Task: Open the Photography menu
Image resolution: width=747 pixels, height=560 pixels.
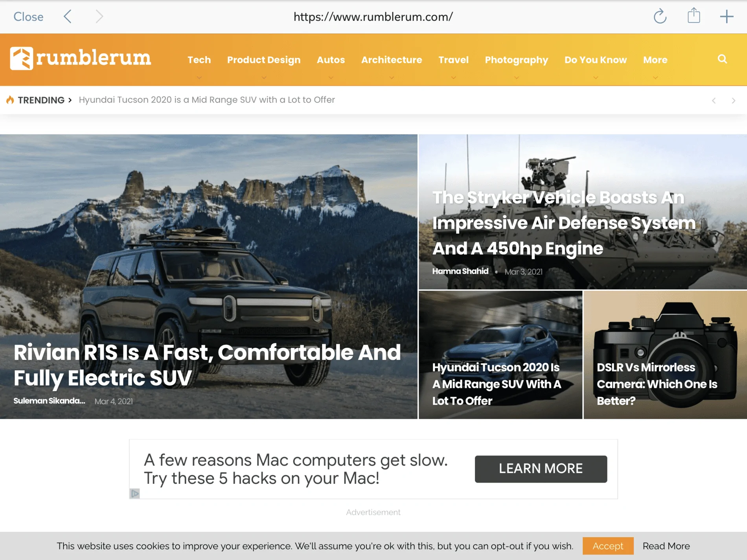Action: pos(517,60)
